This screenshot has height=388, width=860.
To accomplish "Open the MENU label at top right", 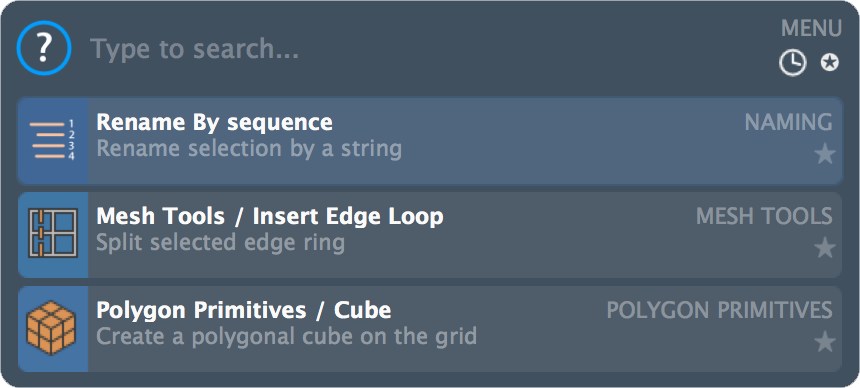I will tap(811, 29).
